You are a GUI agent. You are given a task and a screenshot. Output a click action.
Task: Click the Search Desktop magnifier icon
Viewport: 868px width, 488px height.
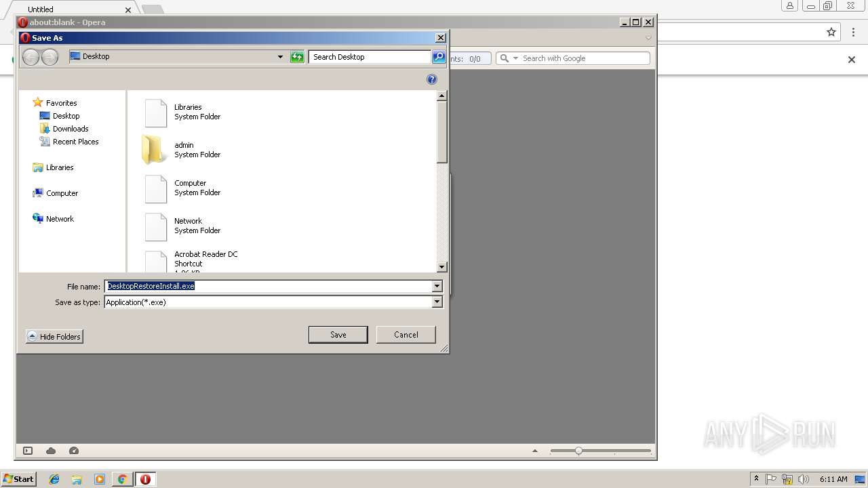click(439, 57)
